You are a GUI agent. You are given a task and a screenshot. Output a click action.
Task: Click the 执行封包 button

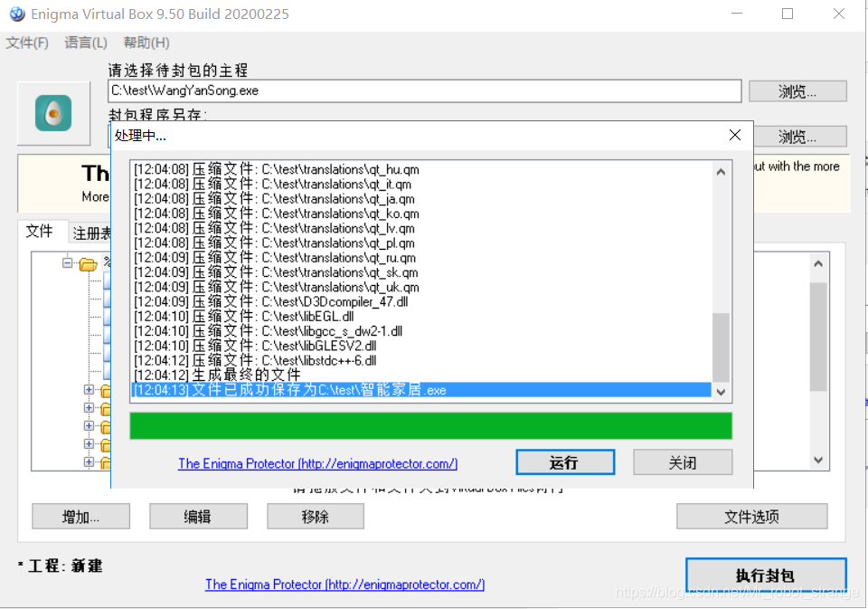click(766, 575)
